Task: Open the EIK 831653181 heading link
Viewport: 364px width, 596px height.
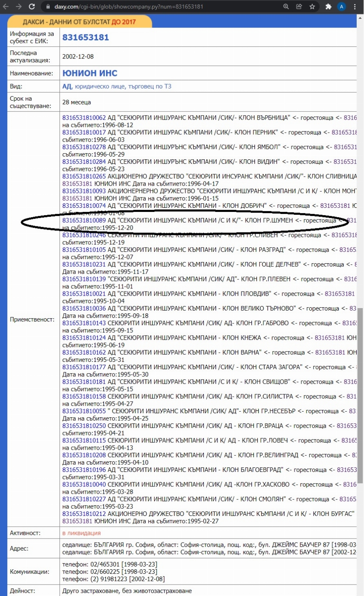Action: point(85,37)
